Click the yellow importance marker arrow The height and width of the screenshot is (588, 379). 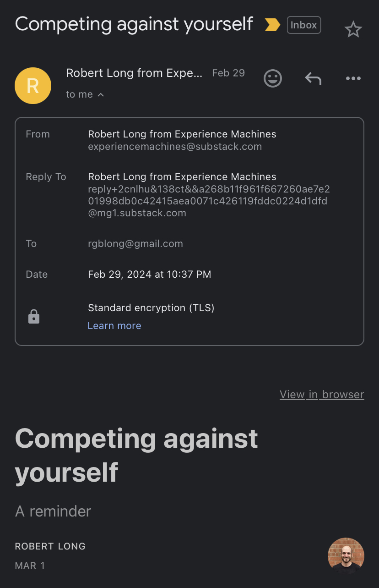[x=272, y=25]
